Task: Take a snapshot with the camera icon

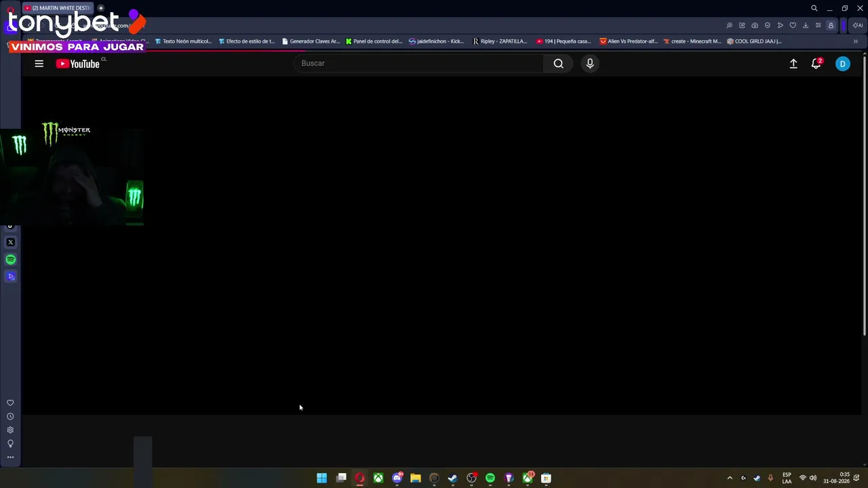Action: (x=755, y=26)
